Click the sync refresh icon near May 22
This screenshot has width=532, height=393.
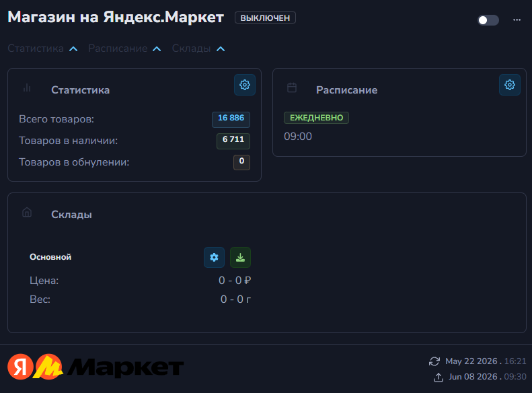coord(434,361)
